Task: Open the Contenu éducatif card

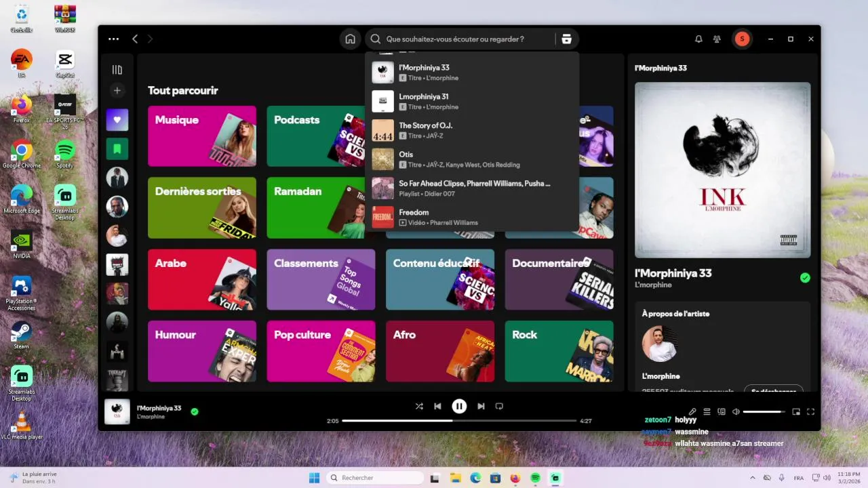Action: click(x=440, y=280)
